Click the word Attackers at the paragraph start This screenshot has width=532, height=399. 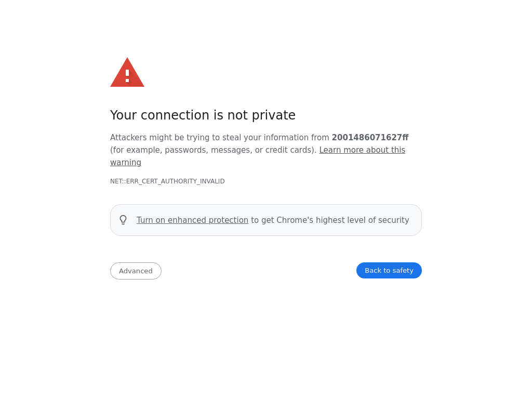click(x=128, y=138)
